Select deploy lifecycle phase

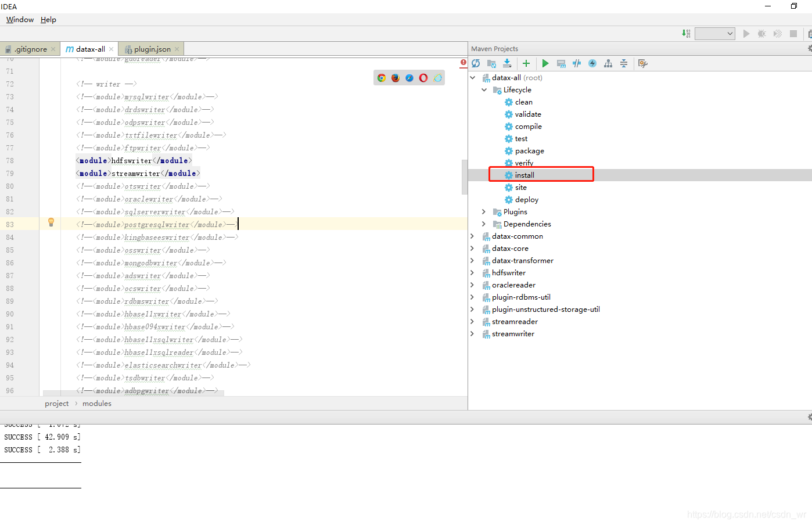pyautogui.click(x=522, y=200)
